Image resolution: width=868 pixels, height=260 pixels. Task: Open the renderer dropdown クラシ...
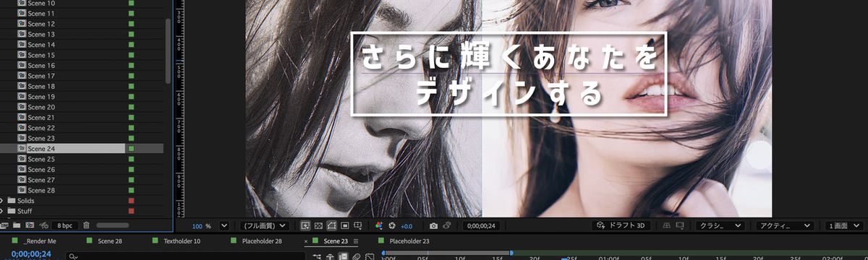pos(720,226)
